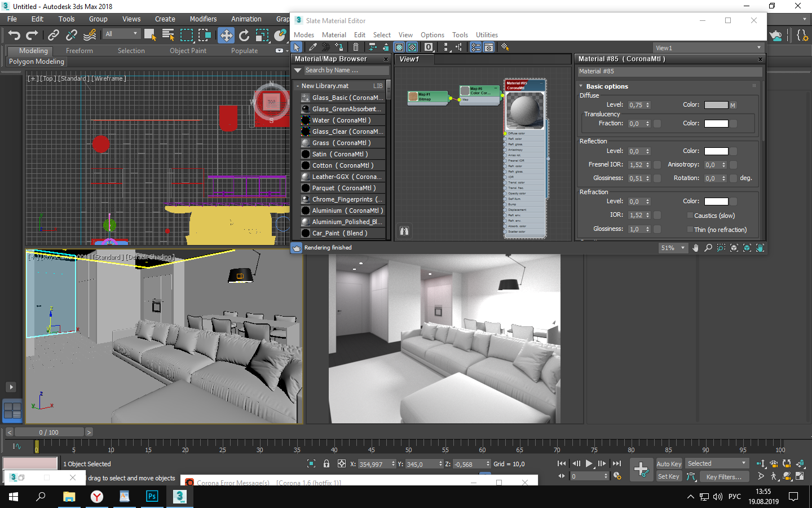Image resolution: width=812 pixels, height=508 pixels.
Task: Switch to the Object Paint ribbon tab
Action: coord(188,51)
